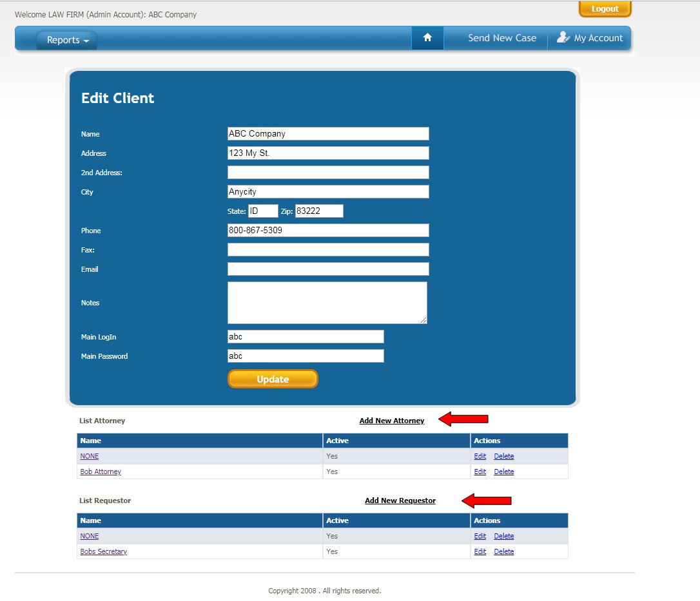
Task: Edit the NONE requestor row
Action: [x=480, y=536]
